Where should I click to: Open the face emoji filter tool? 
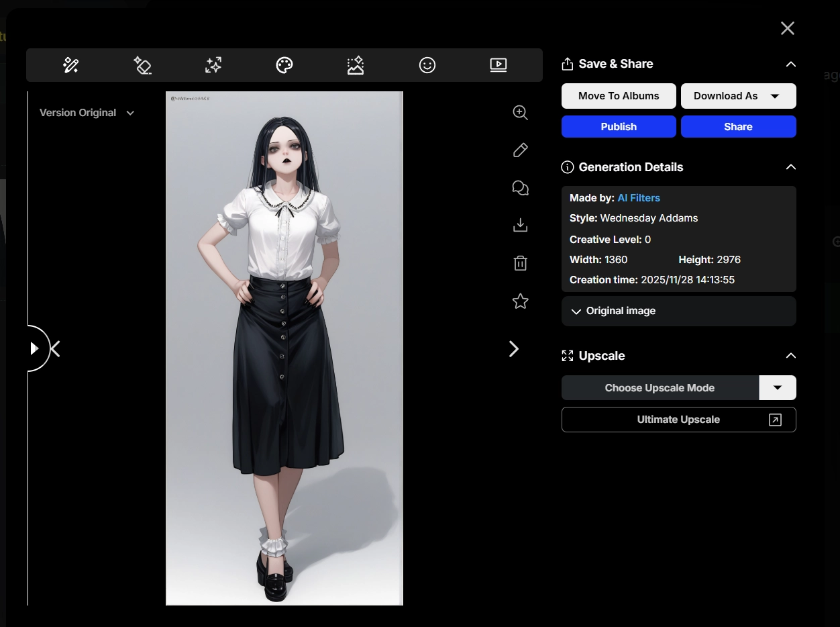pos(427,64)
